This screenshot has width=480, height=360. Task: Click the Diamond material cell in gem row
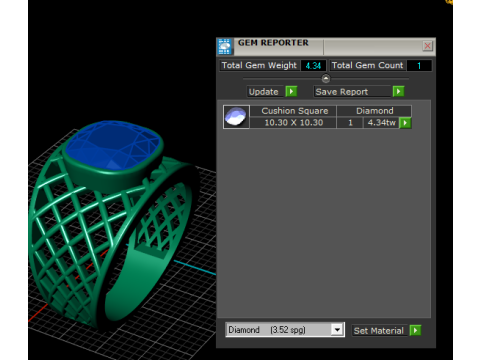click(374, 111)
